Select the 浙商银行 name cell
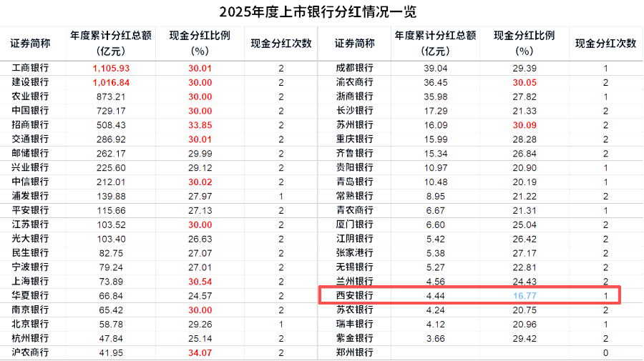The height and width of the screenshot is (361, 644). (x=354, y=97)
